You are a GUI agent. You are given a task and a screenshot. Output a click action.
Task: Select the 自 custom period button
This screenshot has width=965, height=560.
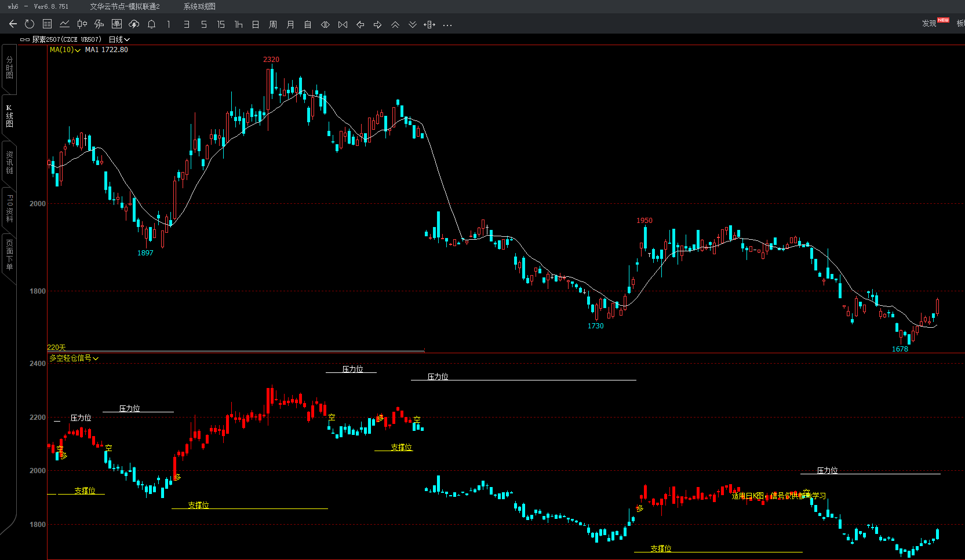pyautogui.click(x=308, y=24)
